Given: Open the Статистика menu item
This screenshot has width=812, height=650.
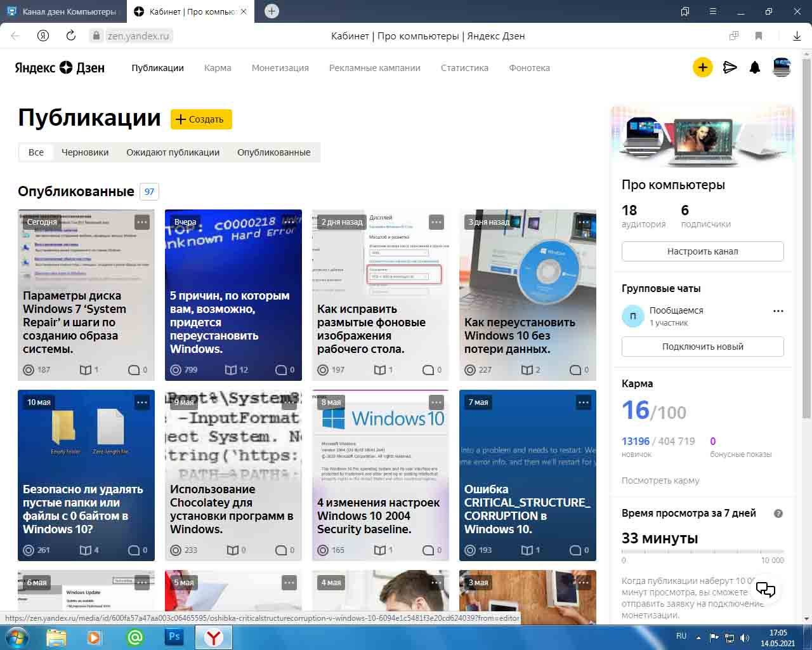Looking at the screenshot, I should click(465, 68).
